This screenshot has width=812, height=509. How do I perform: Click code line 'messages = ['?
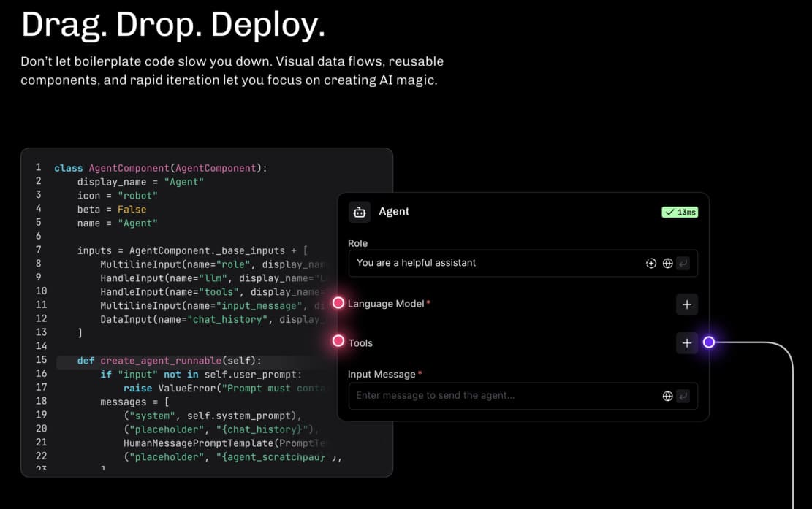click(134, 402)
